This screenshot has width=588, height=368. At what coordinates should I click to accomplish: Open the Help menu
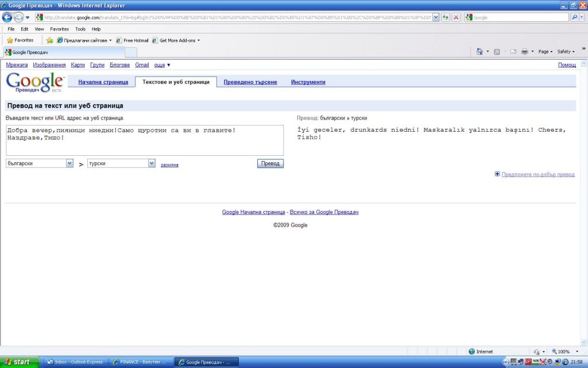pyautogui.click(x=96, y=29)
